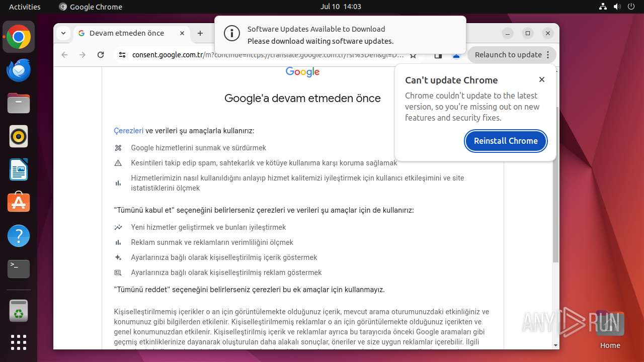This screenshot has width=644, height=362.
Task: Open the Relaunch to update menu
Action: click(x=512, y=55)
